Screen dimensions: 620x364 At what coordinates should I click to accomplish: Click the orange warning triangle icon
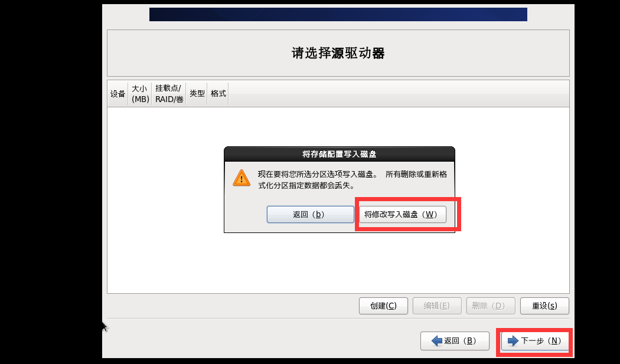pos(241,178)
